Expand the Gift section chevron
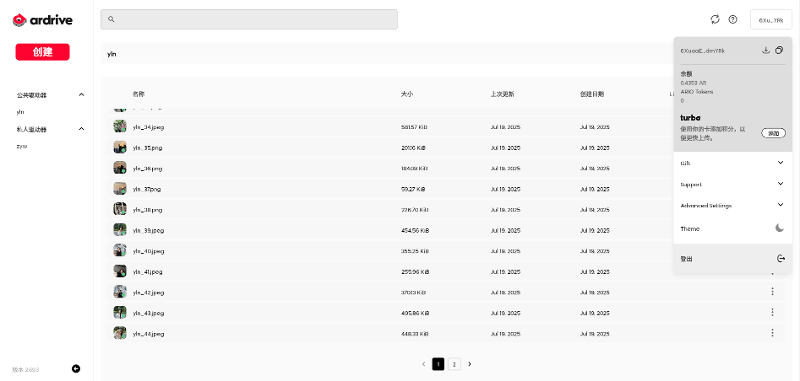This screenshot has width=800, height=381. (780, 162)
